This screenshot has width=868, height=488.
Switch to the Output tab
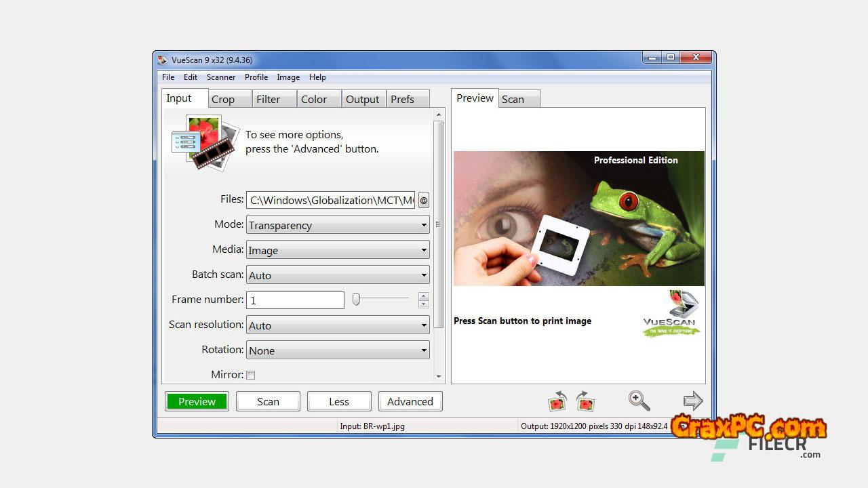364,99
